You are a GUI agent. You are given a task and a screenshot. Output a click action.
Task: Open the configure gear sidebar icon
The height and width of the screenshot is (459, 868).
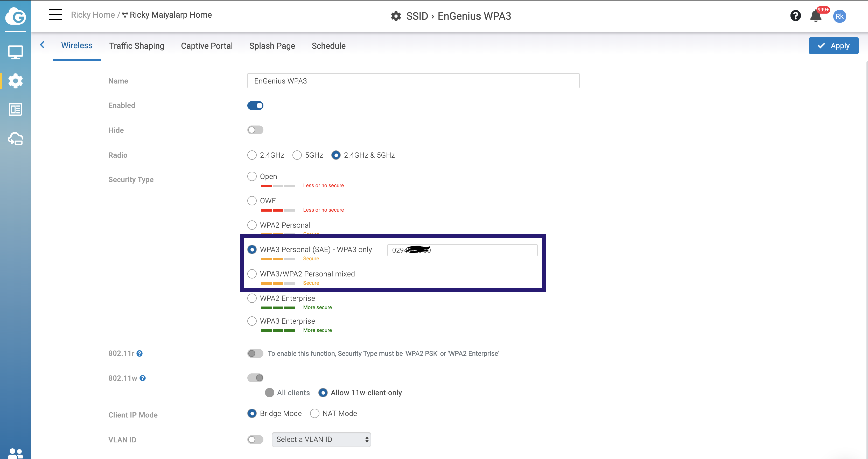pyautogui.click(x=16, y=81)
